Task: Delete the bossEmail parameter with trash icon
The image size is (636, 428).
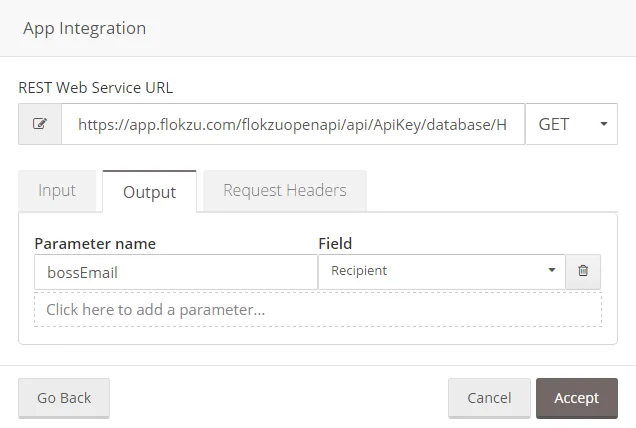Action: click(x=583, y=271)
